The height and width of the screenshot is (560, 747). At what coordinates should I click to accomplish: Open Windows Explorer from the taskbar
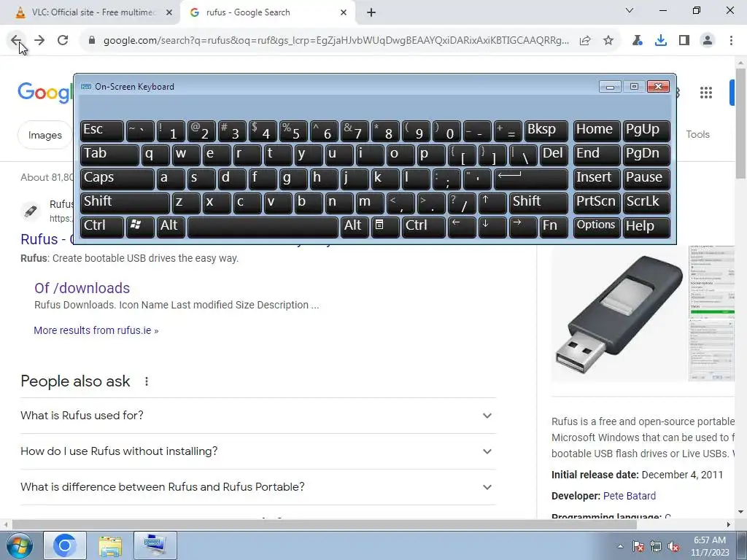click(x=110, y=545)
